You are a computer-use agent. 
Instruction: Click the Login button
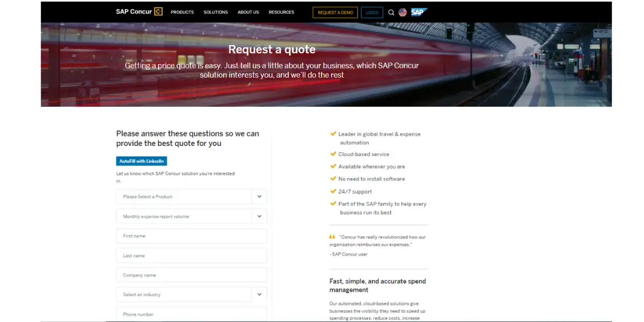point(372,12)
